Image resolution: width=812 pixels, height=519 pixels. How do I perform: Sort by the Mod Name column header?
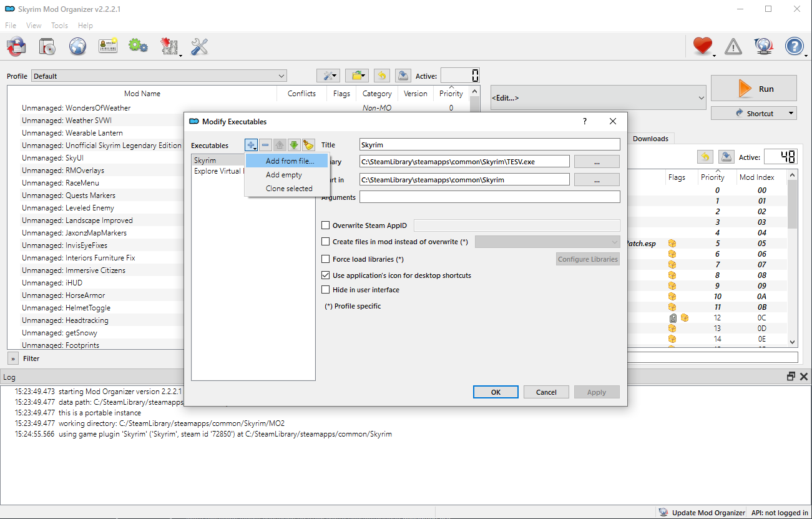click(142, 94)
